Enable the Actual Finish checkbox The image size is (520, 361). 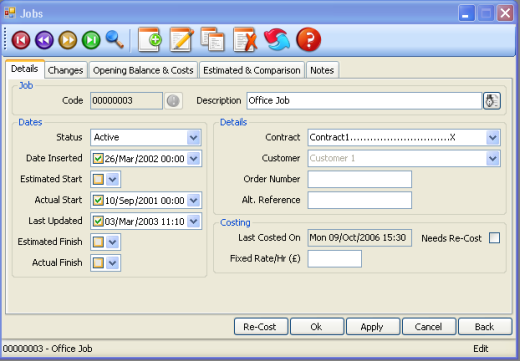click(x=98, y=263)
